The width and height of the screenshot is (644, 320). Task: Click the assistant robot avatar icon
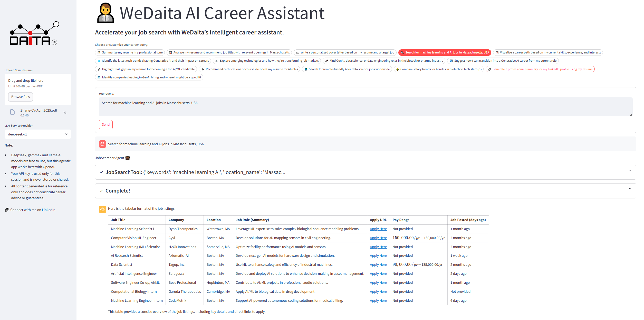102,209
